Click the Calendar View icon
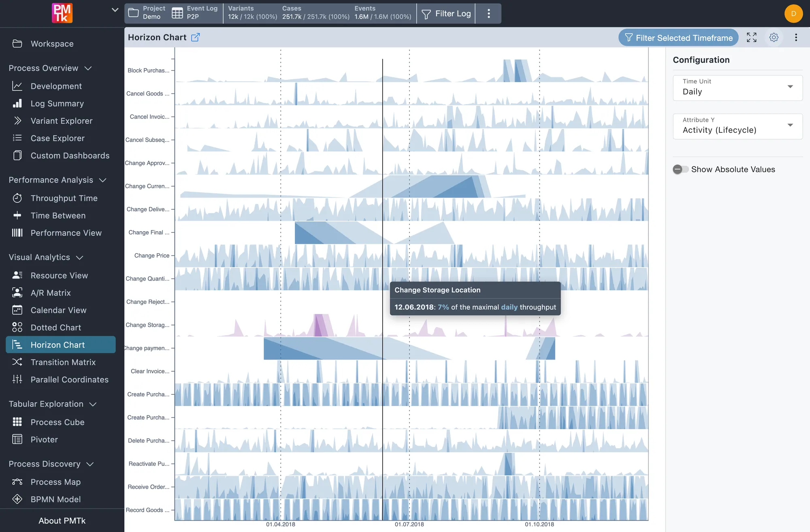Image resolution: width=810 pixels, height=532 pixels. coord(17,310)
